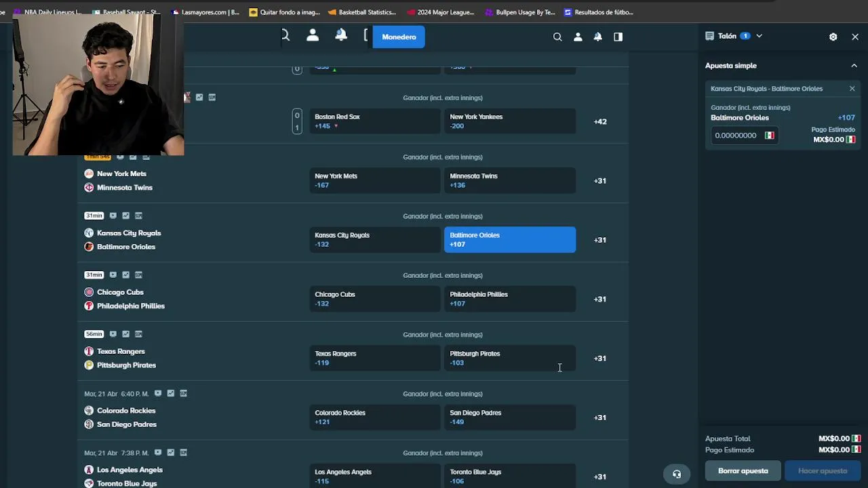This screenshot has width=868, height=488.
Task: Open statistics chart icon for Cubs-Phillies game
Action: [x=125, y=274]
